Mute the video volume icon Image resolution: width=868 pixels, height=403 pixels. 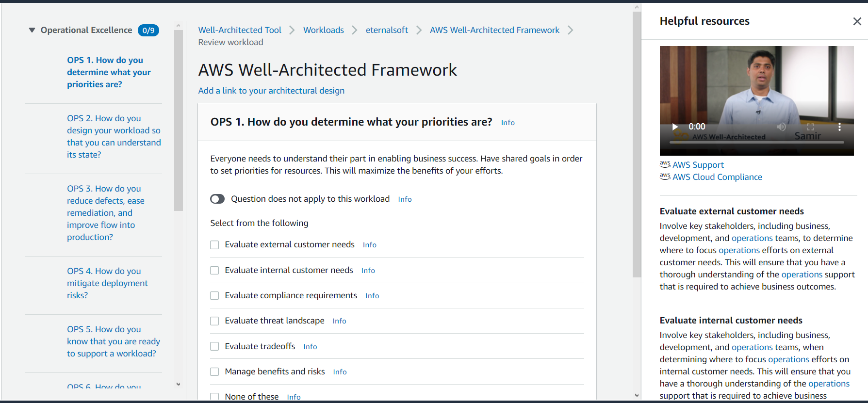point(781,127)
